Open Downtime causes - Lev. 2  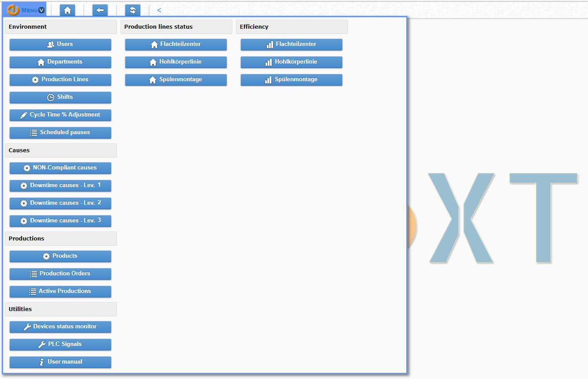(60, 203)
